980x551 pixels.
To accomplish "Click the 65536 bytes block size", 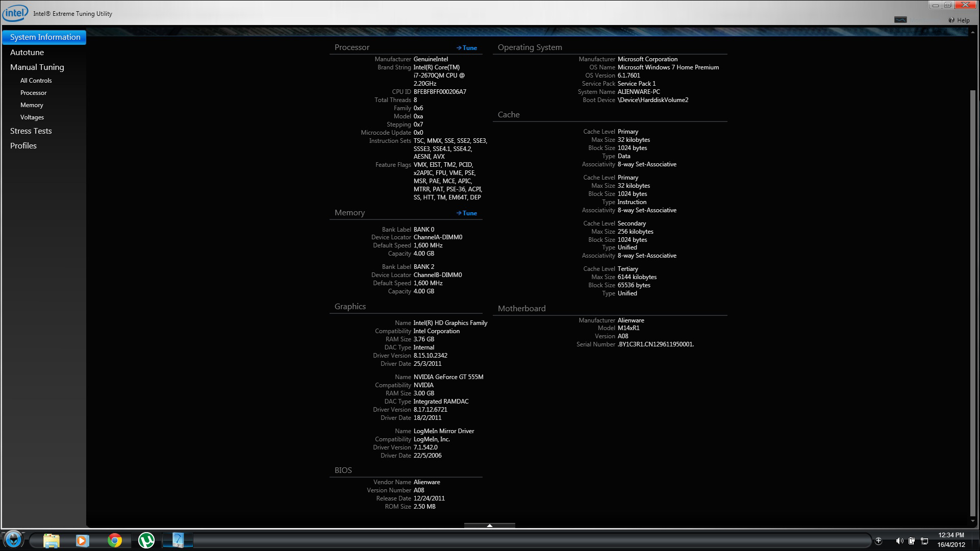I will [x=634, y=285].
